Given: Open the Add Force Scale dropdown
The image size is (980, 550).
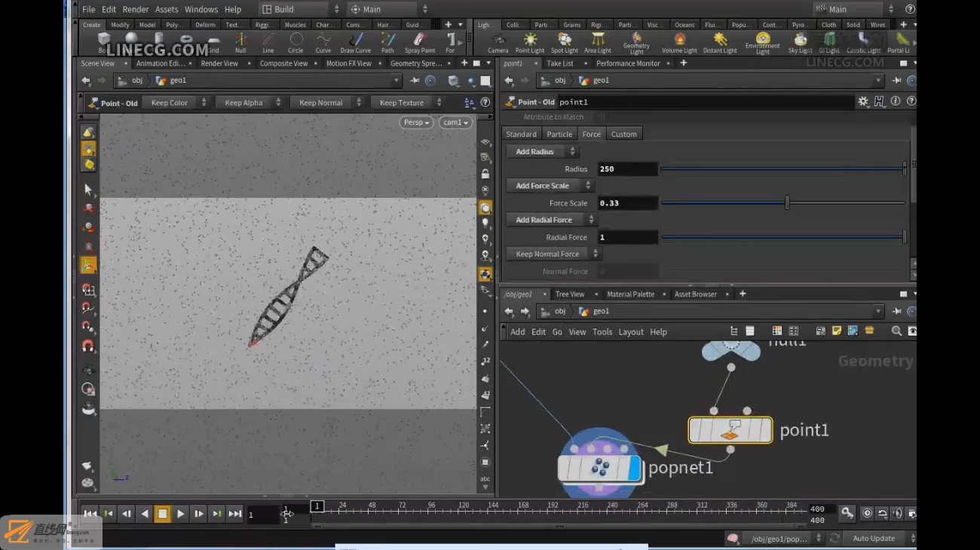Looking at the screenshot, I should (x=550, y=185).
